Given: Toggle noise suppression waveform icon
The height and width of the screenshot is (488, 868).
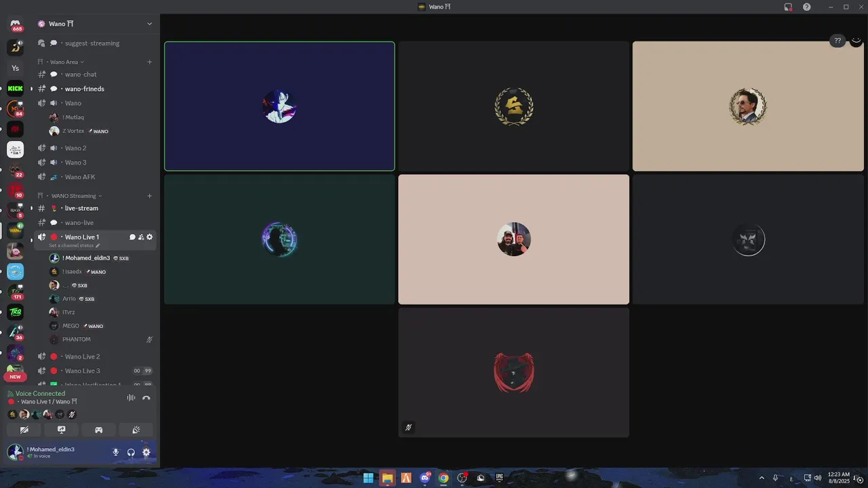Looking at the screenshot, I should click(131, 398).
